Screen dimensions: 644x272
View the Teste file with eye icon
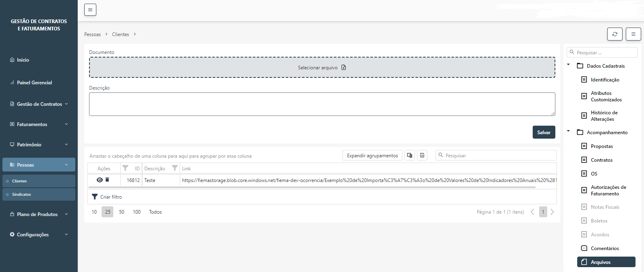point(100,180)
